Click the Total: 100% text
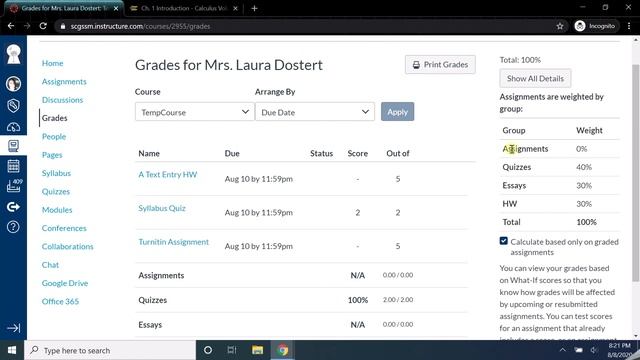 pyautogui.click(x=520, y=60)
